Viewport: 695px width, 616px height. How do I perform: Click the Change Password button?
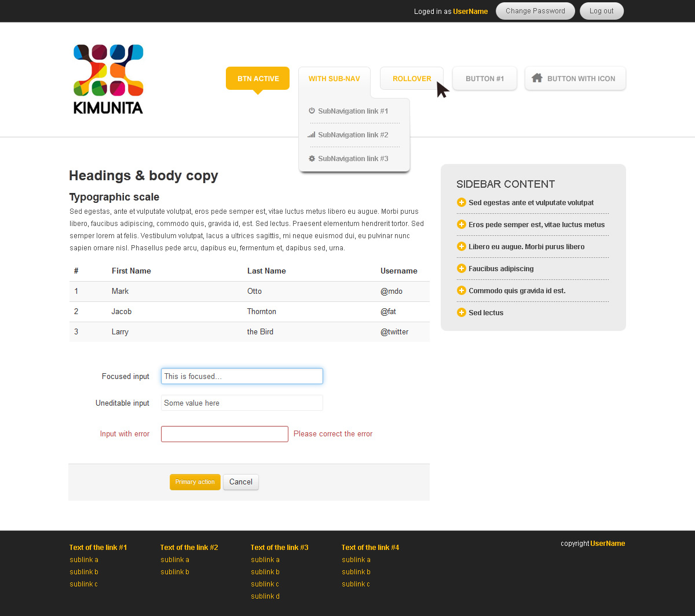(x=535, y=11)
